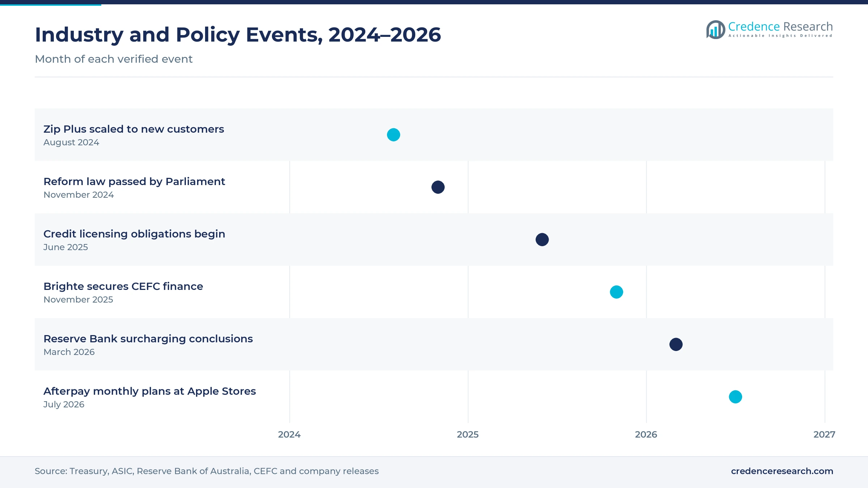The width and height of the screenshot is (868, 488).
Task: Click the 'November 2025' date text
Action: [x=78, y=300]
